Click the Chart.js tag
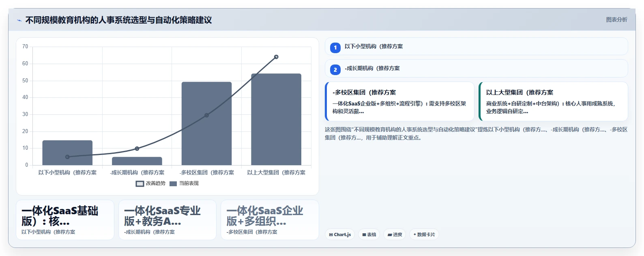This screenshot has width=644, height=256. click(x=340, y=234)
